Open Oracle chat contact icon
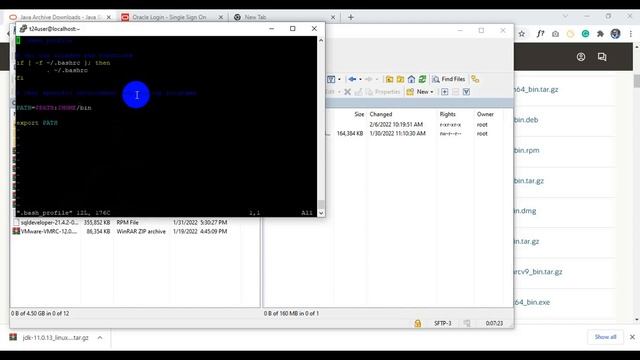Viewport: 640px width, 360px height. pyautogui.click(x=602, y=57)
